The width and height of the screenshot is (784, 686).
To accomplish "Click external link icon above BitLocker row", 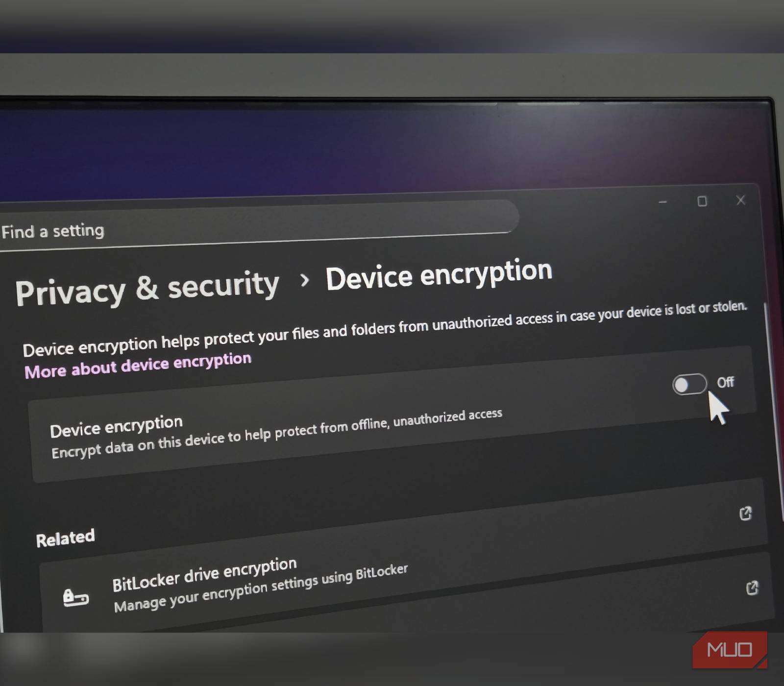I will 745,513.
